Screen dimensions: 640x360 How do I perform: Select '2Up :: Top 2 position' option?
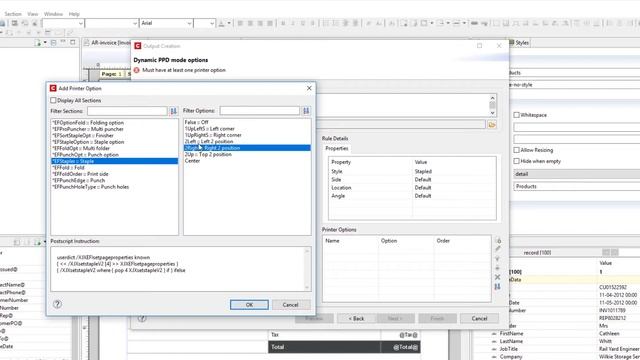coord(208,154)
